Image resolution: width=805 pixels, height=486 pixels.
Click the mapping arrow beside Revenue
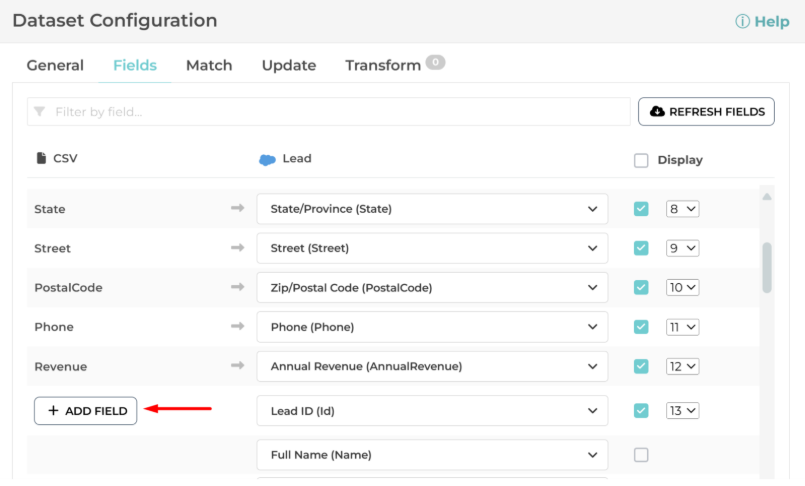coord(237,366)
